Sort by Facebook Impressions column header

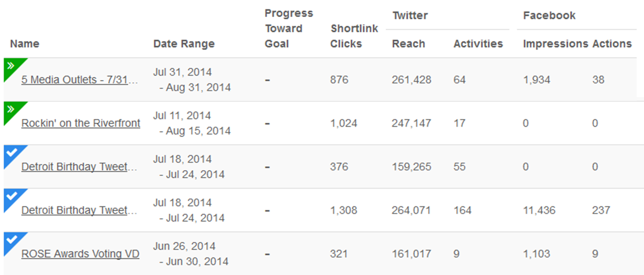(556, 44)
